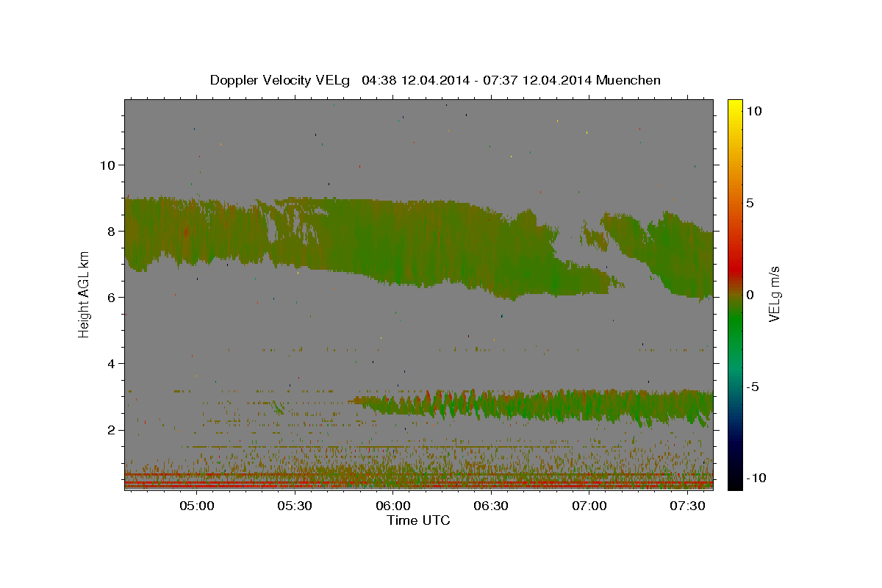The image size is (882, 588).
Task: Click the 05:00 time tick label
Action: (x=197, y=506)
